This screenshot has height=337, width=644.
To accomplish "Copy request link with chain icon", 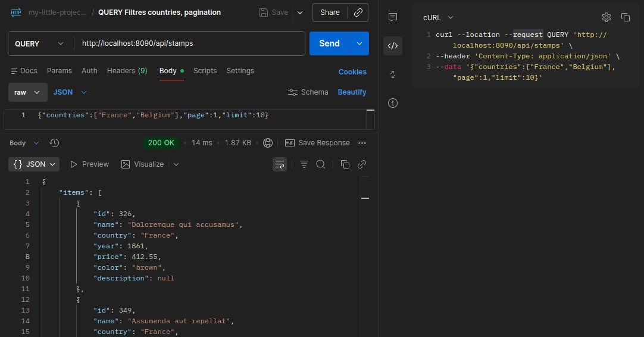I will pos(358,13).
